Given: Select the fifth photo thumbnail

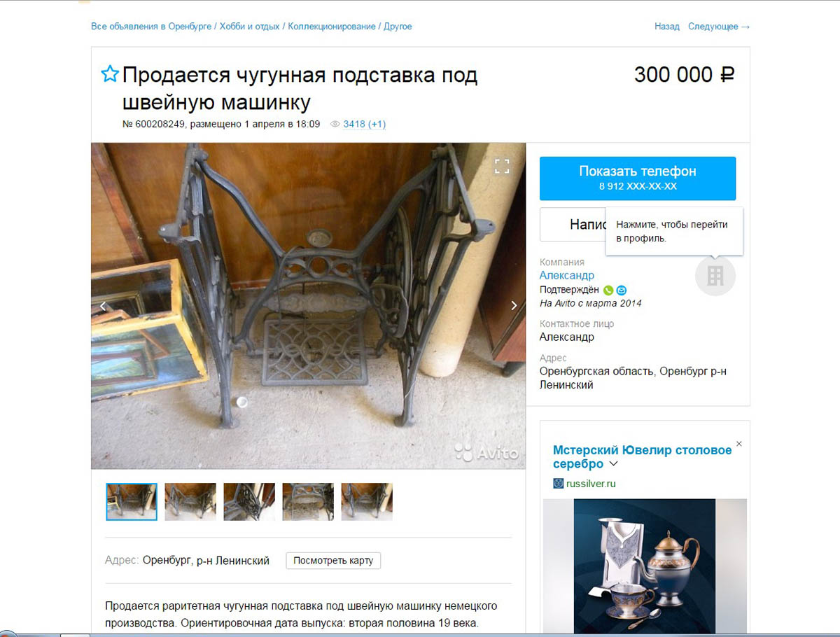Looking at the screenshot, I should click(367, 502).
